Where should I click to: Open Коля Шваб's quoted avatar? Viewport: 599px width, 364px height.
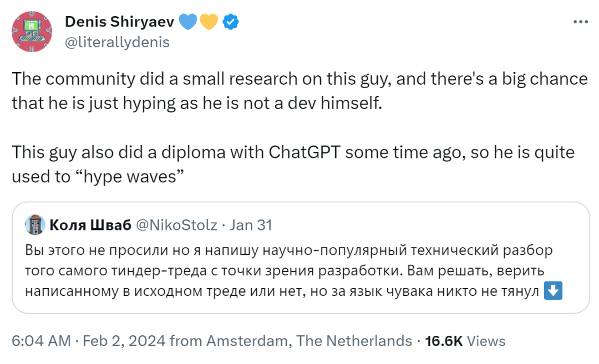click(x=35, y=225)
